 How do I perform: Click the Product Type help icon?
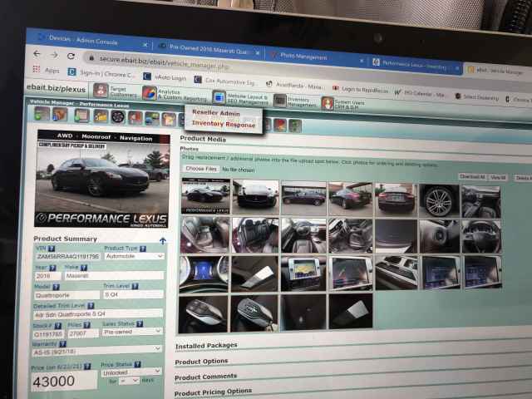click(143, 249)
